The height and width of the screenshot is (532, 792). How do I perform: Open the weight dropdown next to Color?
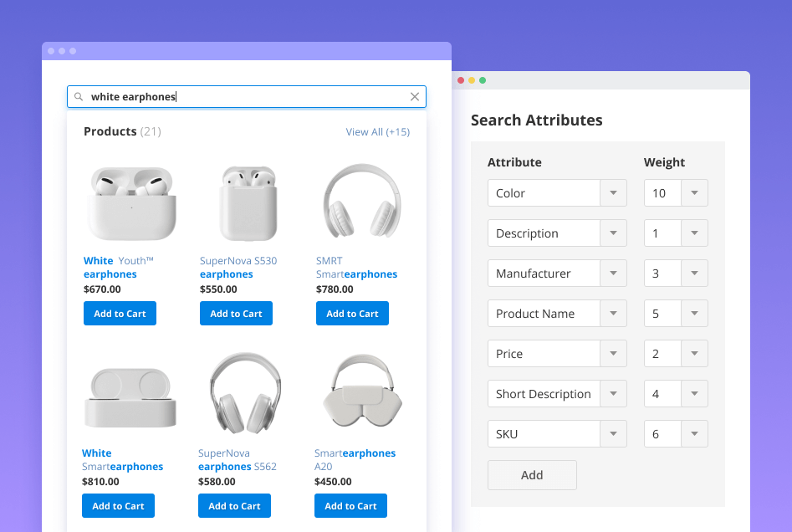(695, 192)
